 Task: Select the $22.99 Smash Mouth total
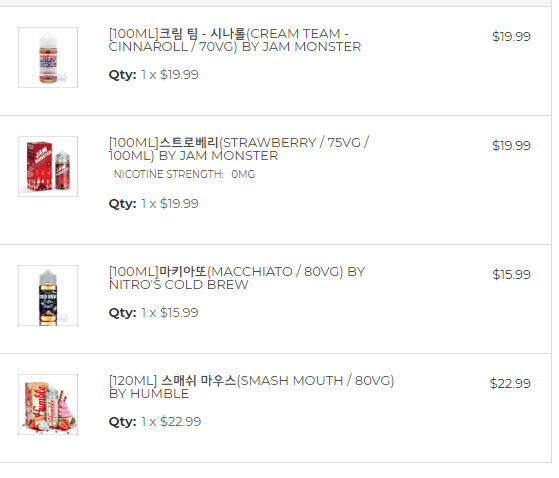(510, 384)
